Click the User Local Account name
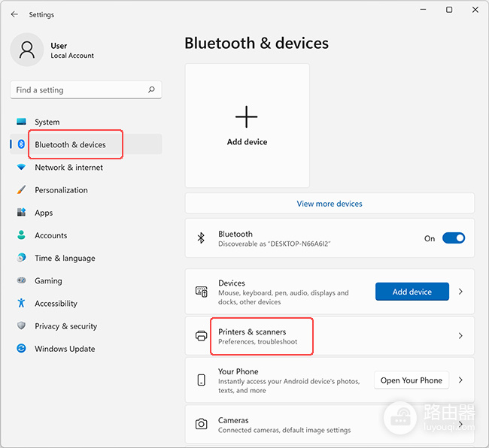Screen dimensions: 489x448 pyautogui.click(x=72, y=50)
